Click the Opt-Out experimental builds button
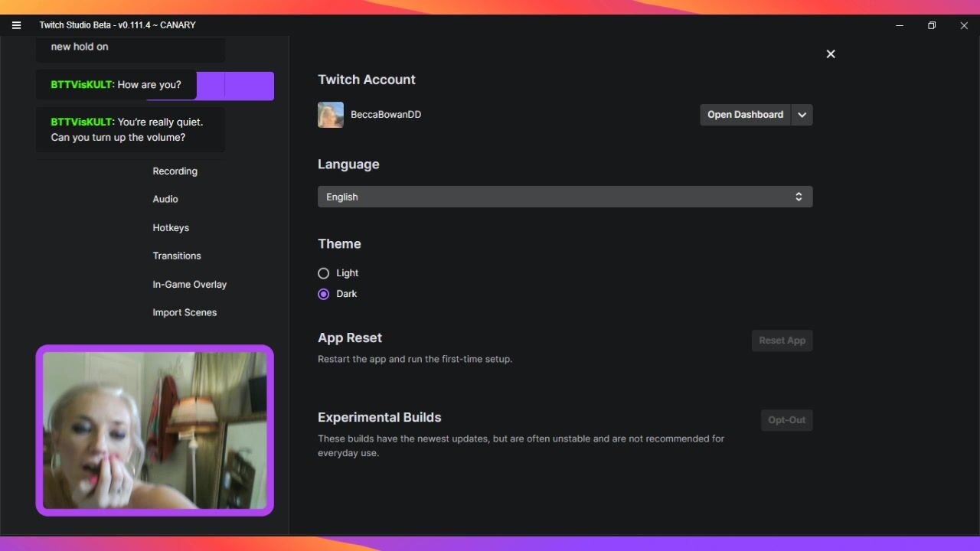Screen dimensions: 980x551 click(786, 420)
